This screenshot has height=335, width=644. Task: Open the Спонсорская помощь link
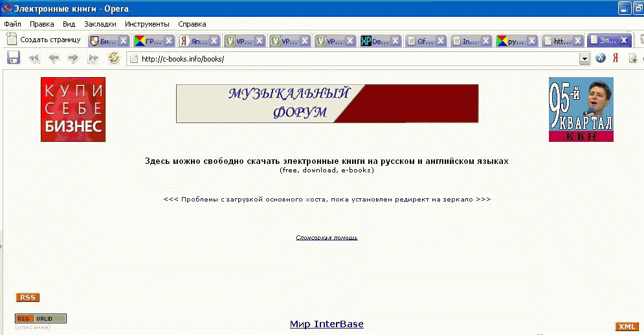pyautogui.click(x=326, y=238)
